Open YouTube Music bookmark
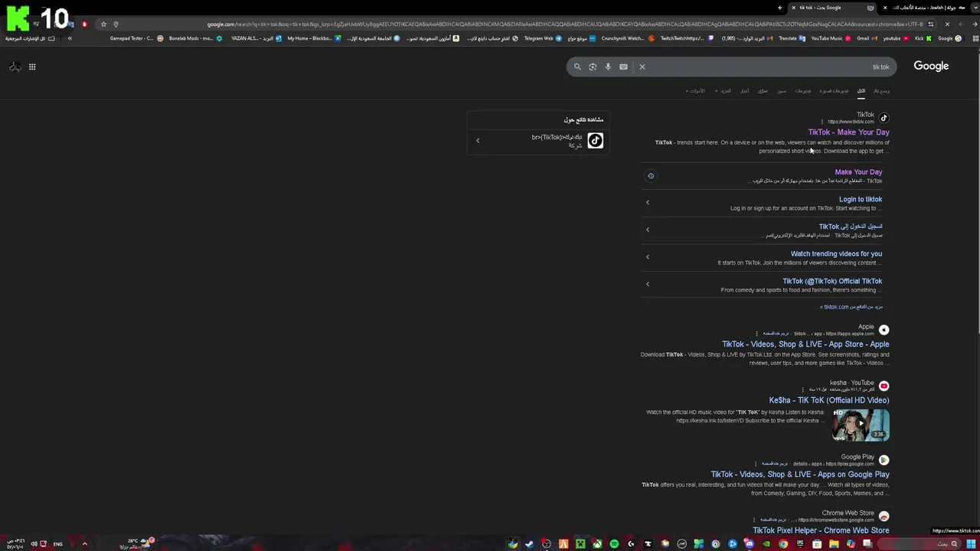Screen dimensions: 980x551 (x=831, y=38)
